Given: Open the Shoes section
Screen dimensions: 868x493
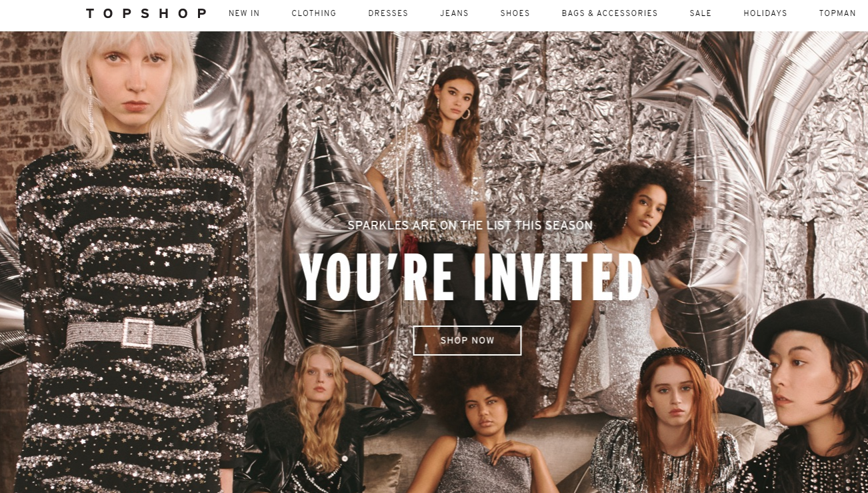Looking at the screenshot, I should click(x=515, y=13).
